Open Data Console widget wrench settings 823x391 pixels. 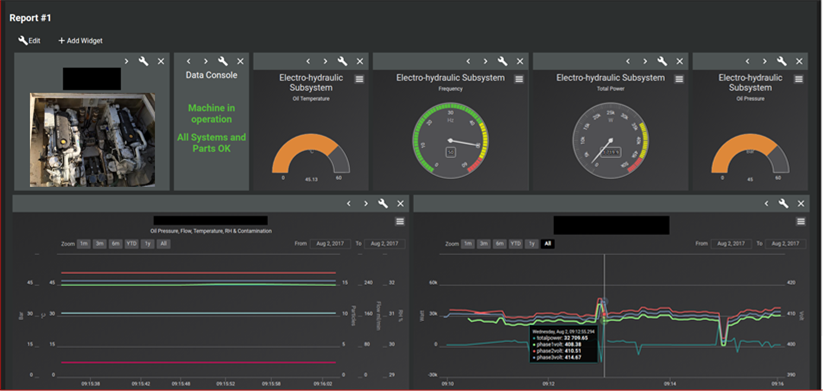coord(223,61)
